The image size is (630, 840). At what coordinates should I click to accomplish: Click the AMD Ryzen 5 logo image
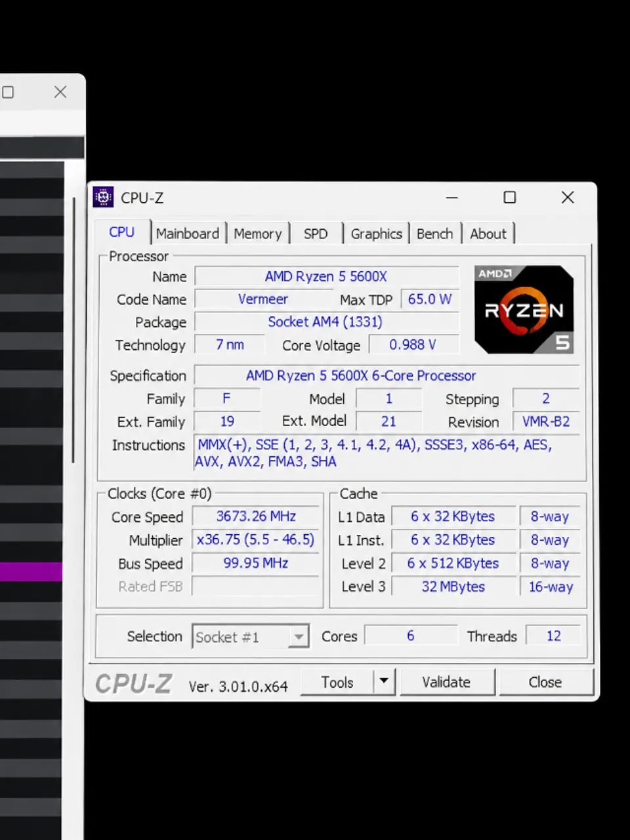(524, 310)
